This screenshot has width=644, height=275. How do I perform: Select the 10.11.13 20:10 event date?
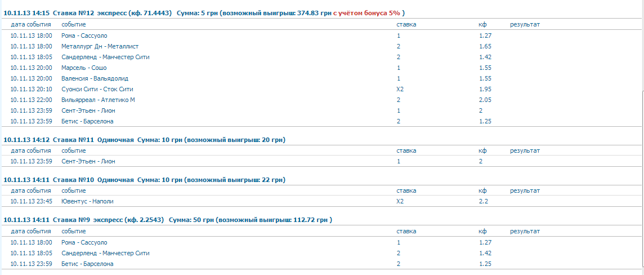pos(31,89)
